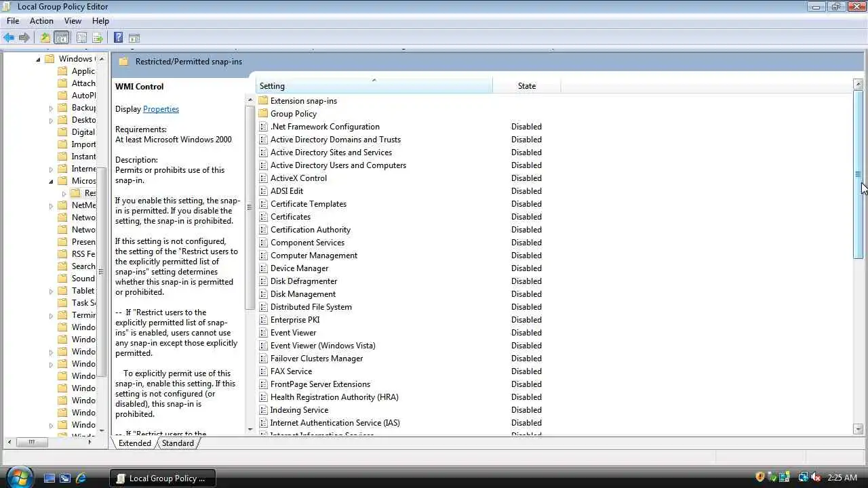Click Disabled state for Component Services
Screen dimensions: 868x488
526,243
